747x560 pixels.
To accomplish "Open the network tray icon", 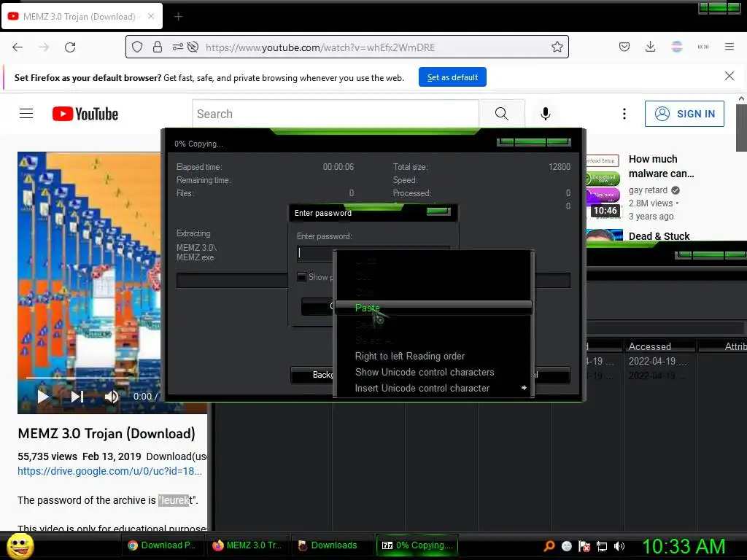I will [x=602, y=546].
